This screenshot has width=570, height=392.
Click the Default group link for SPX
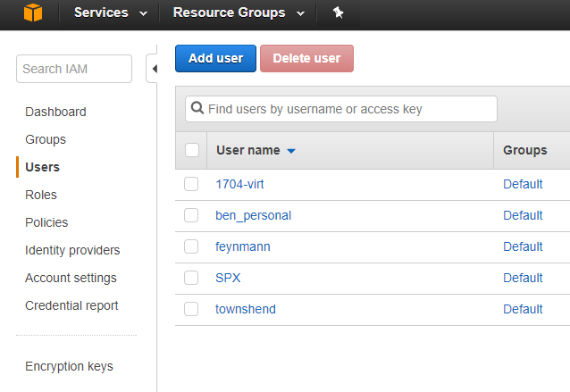523,278
